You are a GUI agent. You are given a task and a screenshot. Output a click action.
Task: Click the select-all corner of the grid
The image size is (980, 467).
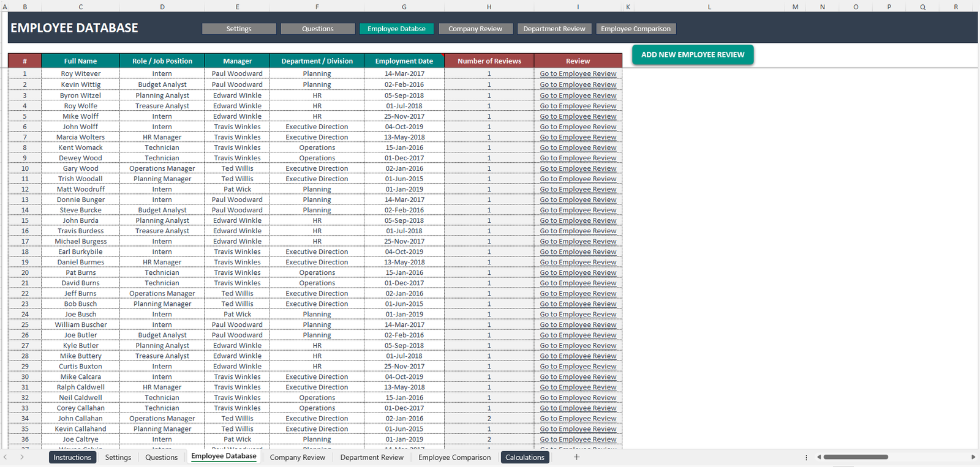coord(5,7)
